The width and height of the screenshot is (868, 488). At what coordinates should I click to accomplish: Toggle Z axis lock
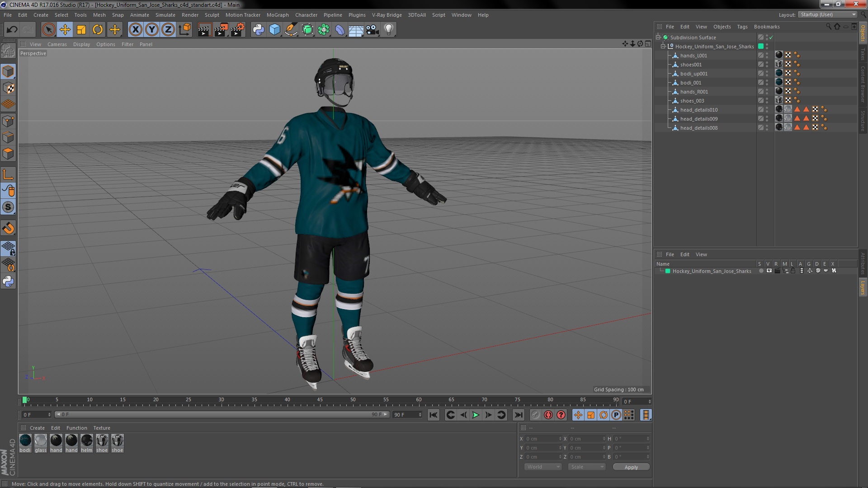168,30
